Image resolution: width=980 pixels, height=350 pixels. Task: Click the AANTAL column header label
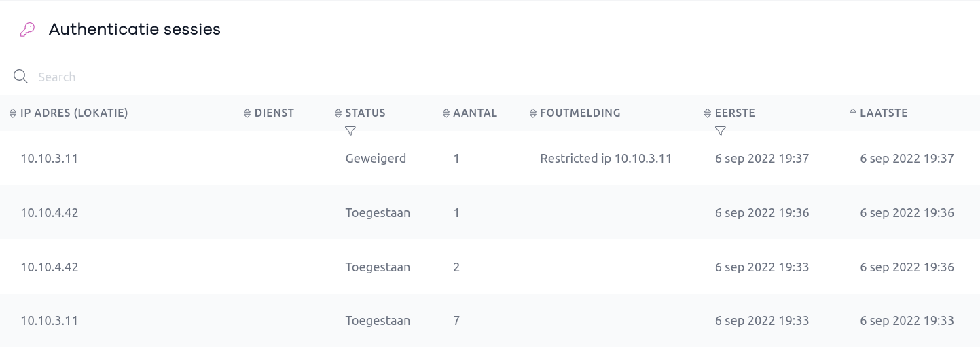pyautogui.click(x=475, y=113)
